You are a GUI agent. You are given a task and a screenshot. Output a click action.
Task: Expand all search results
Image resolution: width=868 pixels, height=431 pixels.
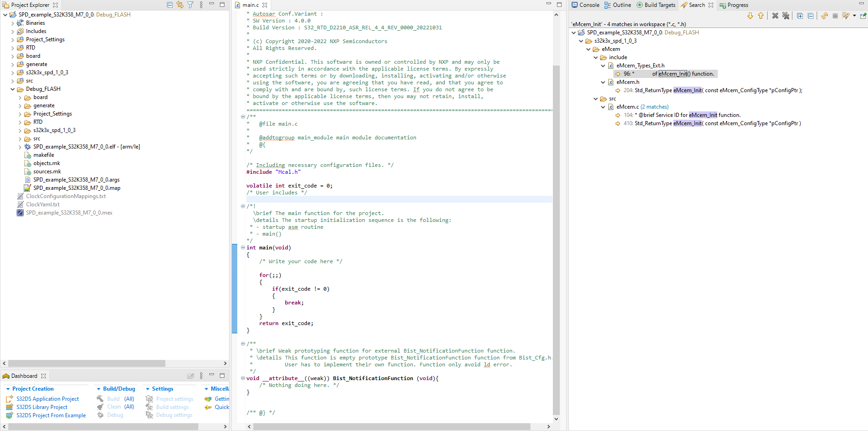click(x=800, y=16)
